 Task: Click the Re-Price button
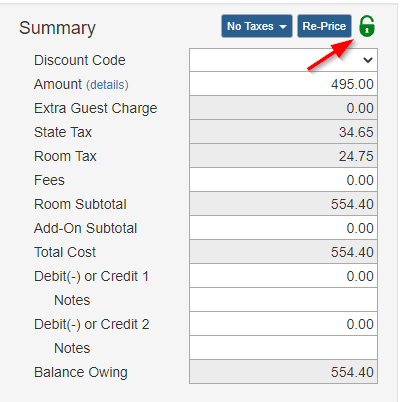click(324, 26)
